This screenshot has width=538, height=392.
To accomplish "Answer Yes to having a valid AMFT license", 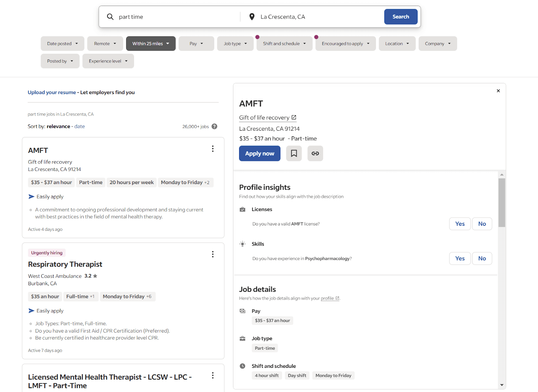I will tap(460, 223).
